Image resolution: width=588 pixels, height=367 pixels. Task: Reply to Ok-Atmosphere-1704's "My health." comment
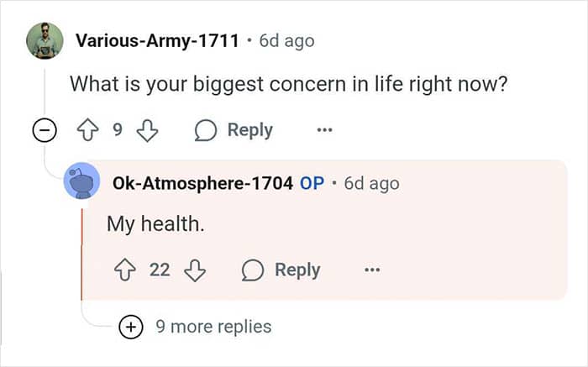coord(281,270)
